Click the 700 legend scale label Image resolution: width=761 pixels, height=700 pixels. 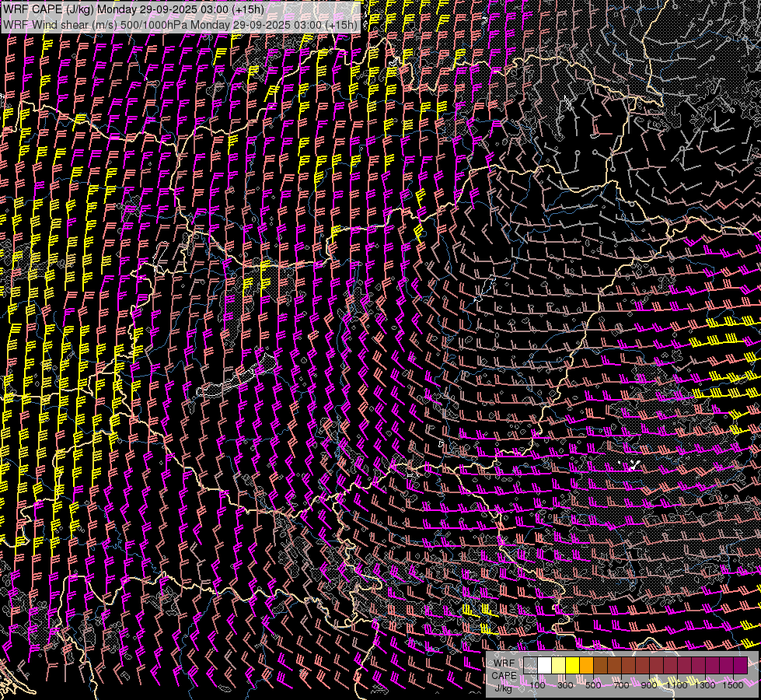pos(621,685)
